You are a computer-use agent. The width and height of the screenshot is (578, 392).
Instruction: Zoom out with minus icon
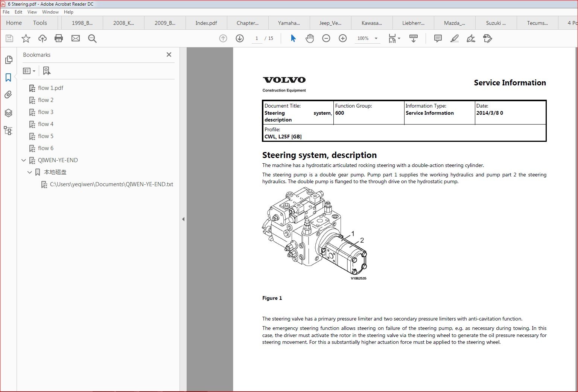(326, 38)
